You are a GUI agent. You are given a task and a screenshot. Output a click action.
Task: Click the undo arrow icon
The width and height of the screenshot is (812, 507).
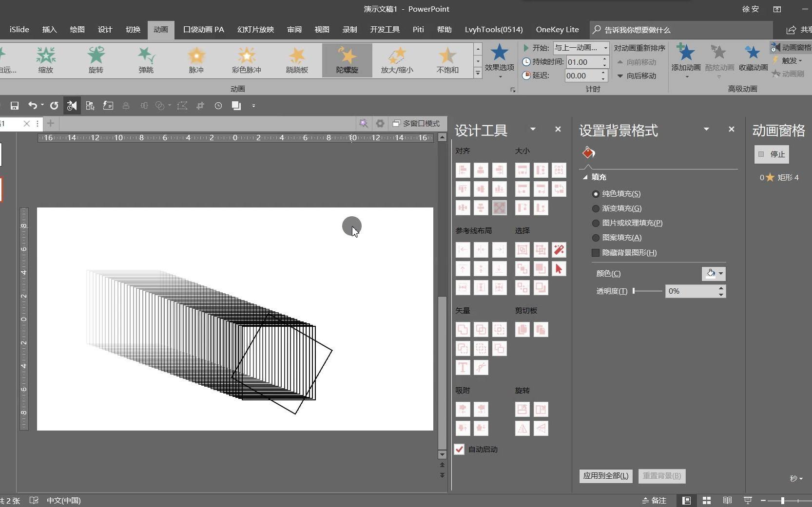point(32,106)
